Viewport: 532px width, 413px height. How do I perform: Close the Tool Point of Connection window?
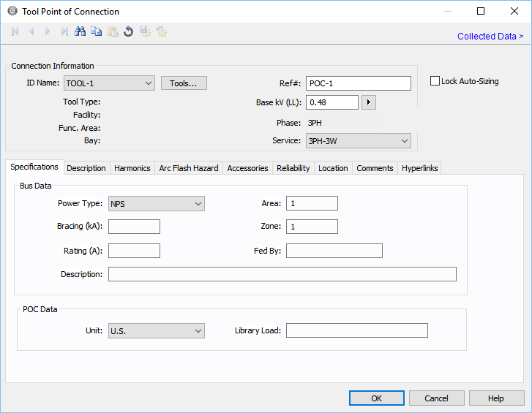(x=514, y=11)
